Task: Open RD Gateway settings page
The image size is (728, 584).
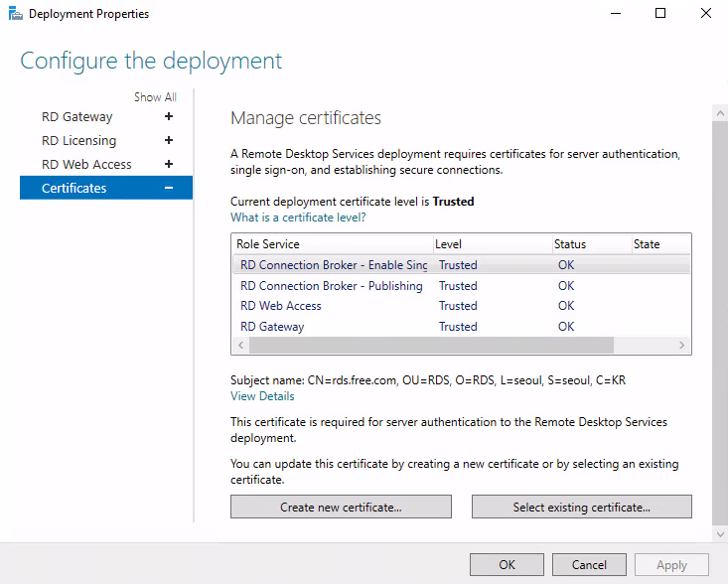Action: (77, 117)
